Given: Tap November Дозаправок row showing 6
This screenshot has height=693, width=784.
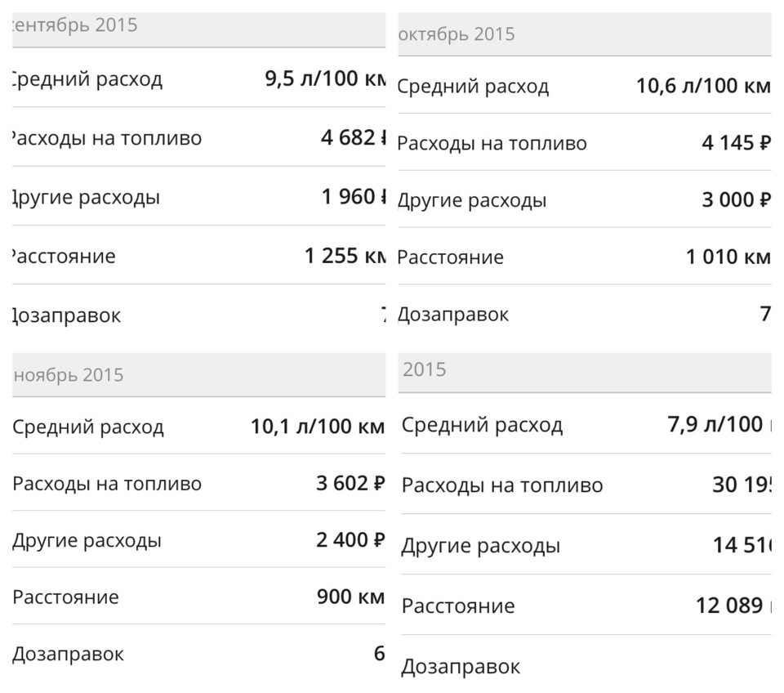Looking at the screenshot, I should click(198, 653).
